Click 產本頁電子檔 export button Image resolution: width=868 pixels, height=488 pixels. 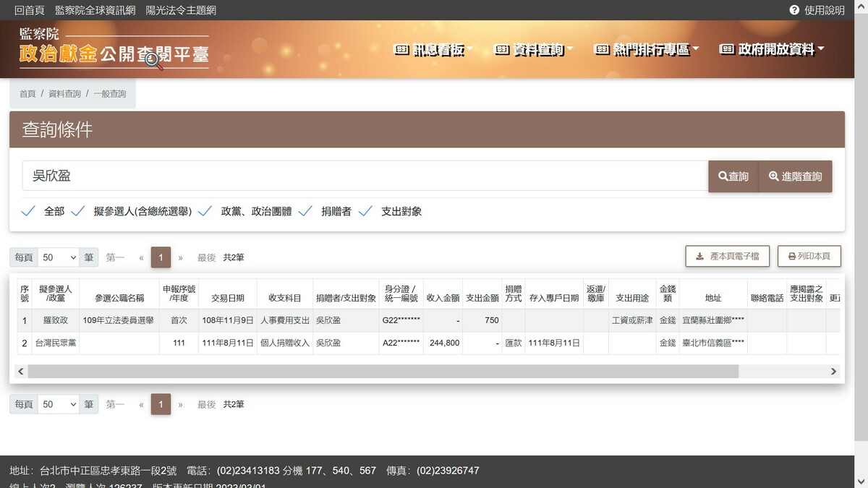coord(728,256)
